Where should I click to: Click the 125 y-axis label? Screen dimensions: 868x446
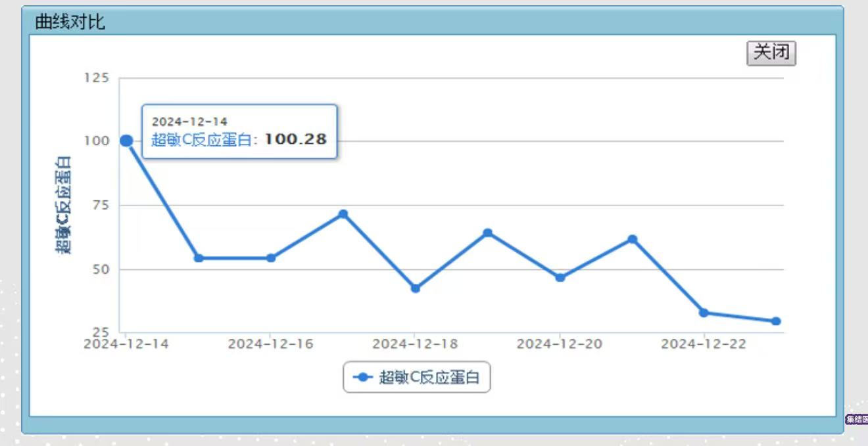pos(96,78)
